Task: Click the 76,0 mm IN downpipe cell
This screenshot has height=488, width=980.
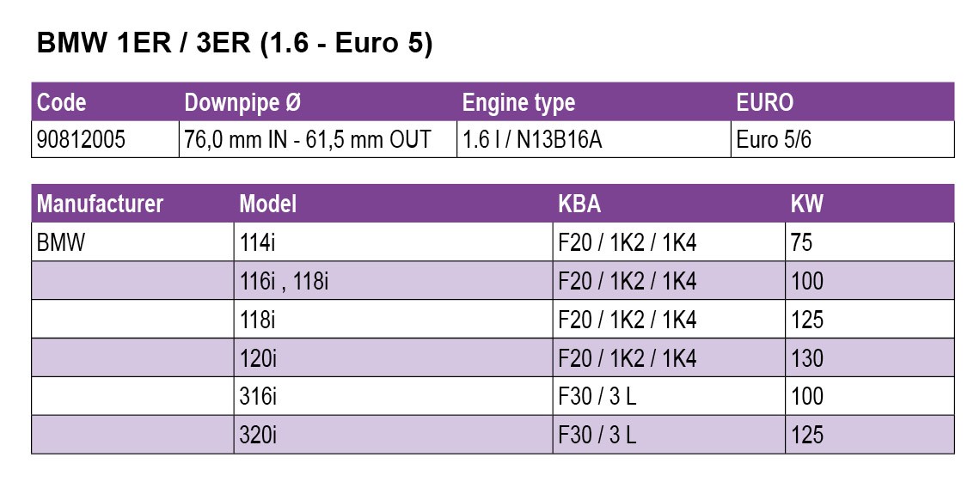Action: (308, 139)
